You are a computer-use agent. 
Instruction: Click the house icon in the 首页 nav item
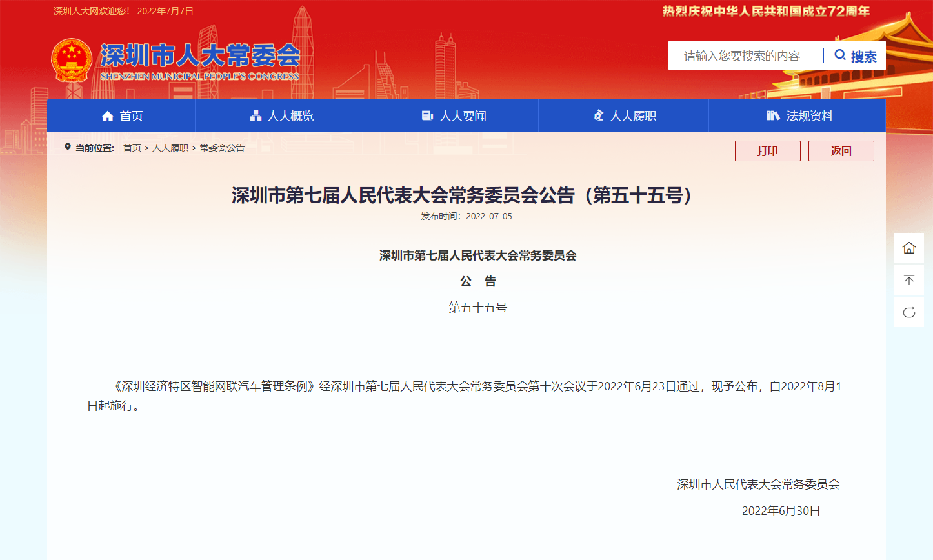point(108,115)
